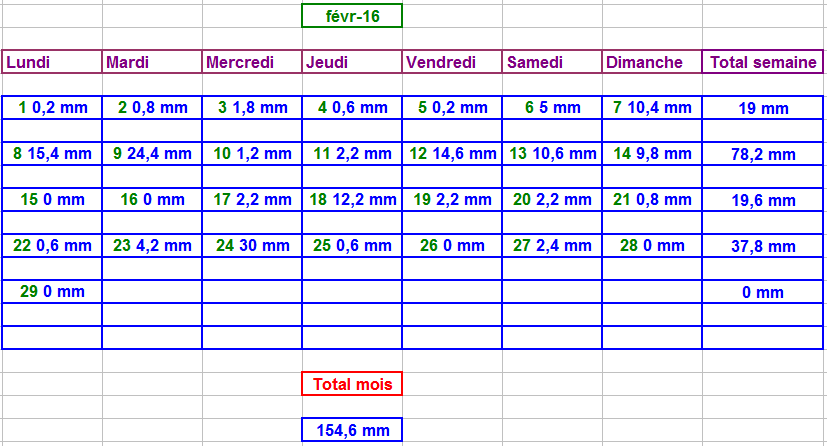
Task: Click the day 23 cell with 4,2 mm
Action: tap(152, 246)
